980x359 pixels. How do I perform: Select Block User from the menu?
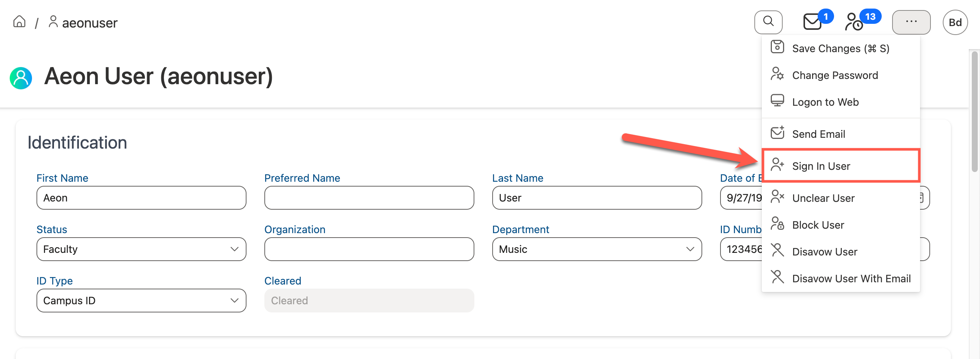[x=818, y=225]
